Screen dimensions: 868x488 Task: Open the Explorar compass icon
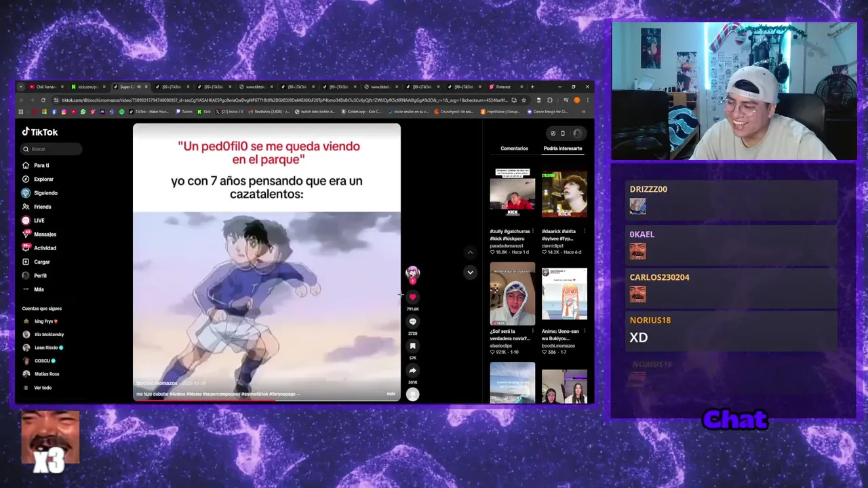[x=26, y=179]
